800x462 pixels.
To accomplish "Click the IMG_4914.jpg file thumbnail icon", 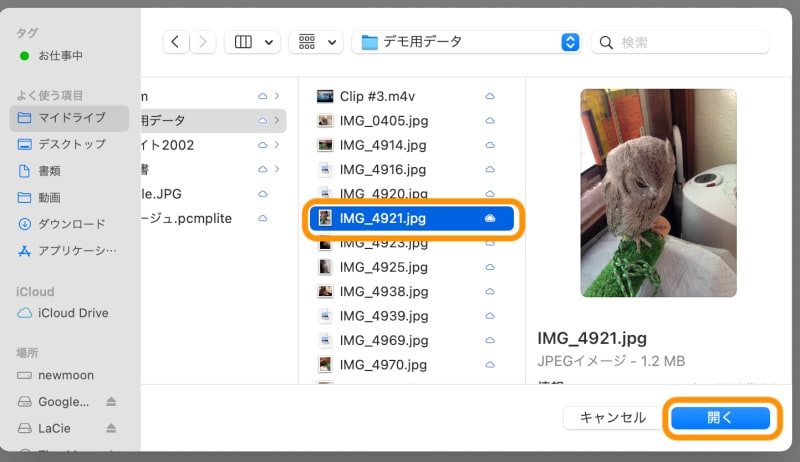I will [325, 145].
